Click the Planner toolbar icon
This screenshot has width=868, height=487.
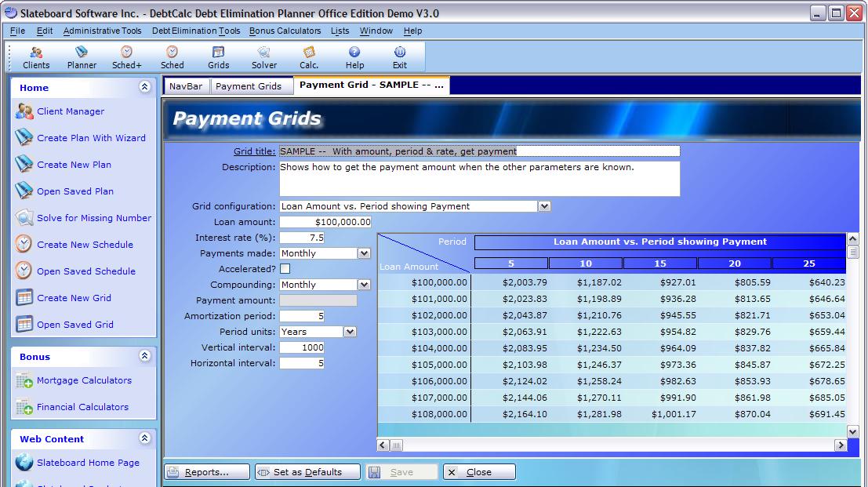[x=82, y=57]
